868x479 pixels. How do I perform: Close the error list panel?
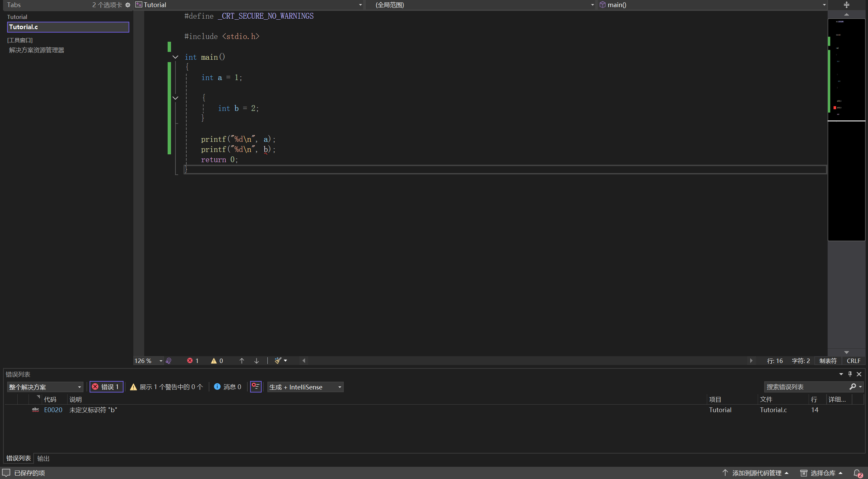pos(859,374)
